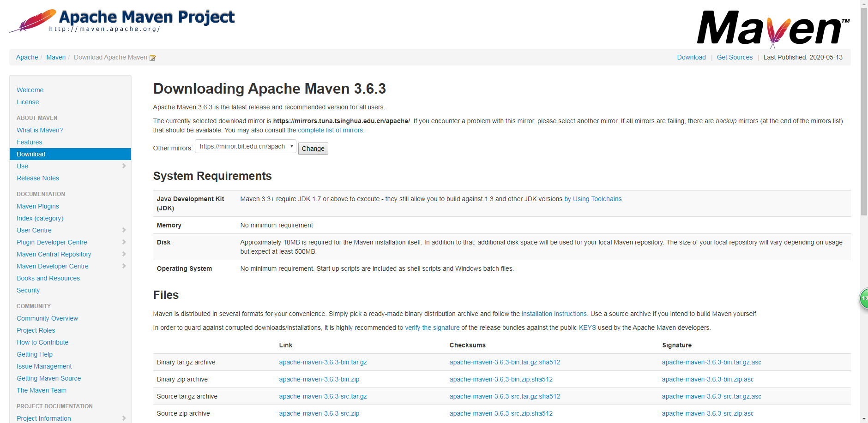Image resolution: width=868 pixels, height=423 pixels.
Task: Open Issue Management in the sidebar
Action: [x=44, y=366]
